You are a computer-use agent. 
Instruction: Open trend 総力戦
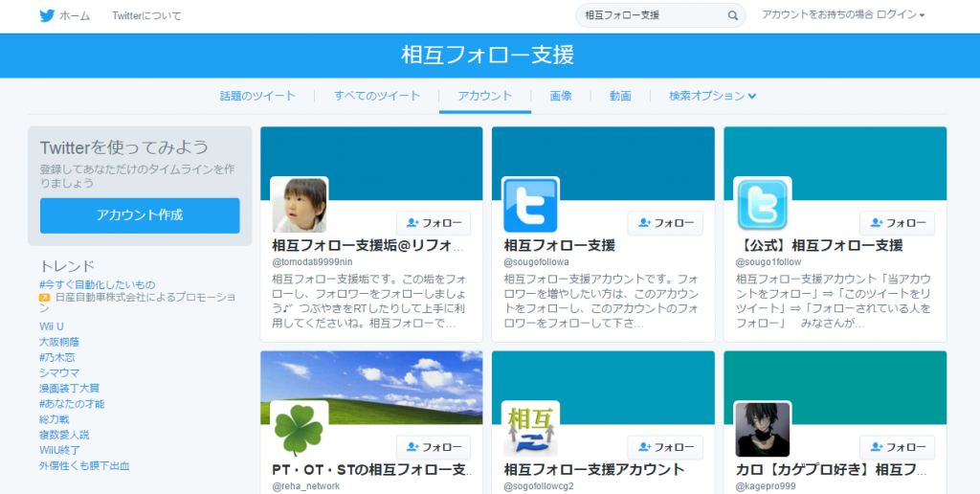click(x=55, y=419)
